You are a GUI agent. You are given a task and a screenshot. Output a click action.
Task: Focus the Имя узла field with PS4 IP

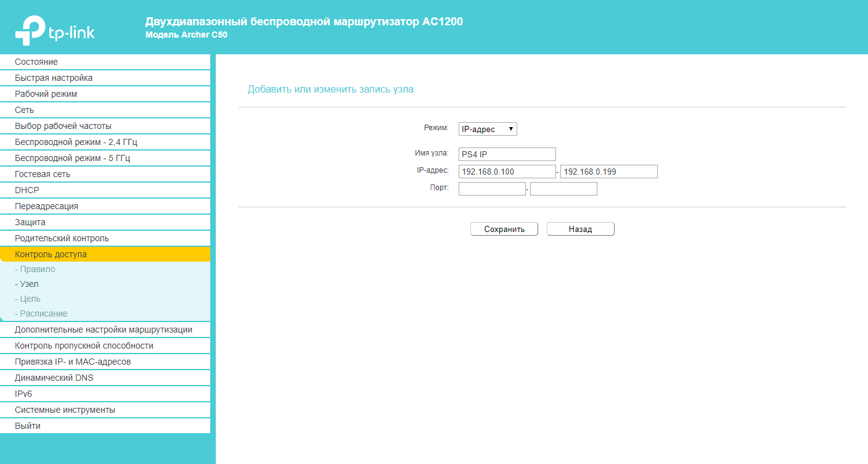click(x=507, y=154)
